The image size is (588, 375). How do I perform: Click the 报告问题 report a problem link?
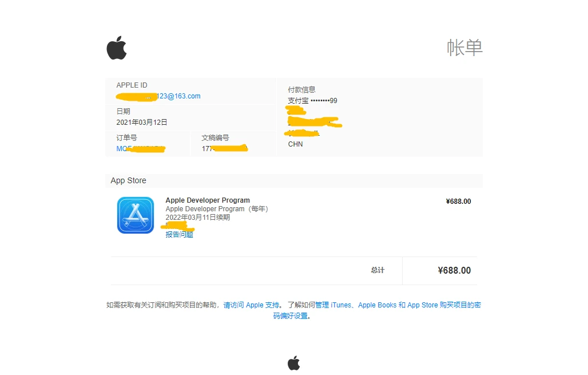pyautogui.click(x=179, y=235)
